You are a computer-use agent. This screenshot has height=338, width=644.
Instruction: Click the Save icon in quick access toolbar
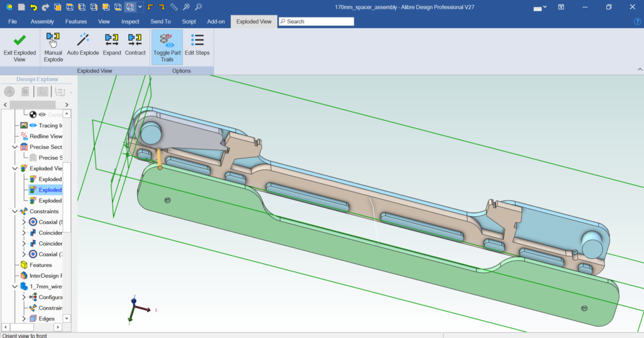[x=21, y=7]
